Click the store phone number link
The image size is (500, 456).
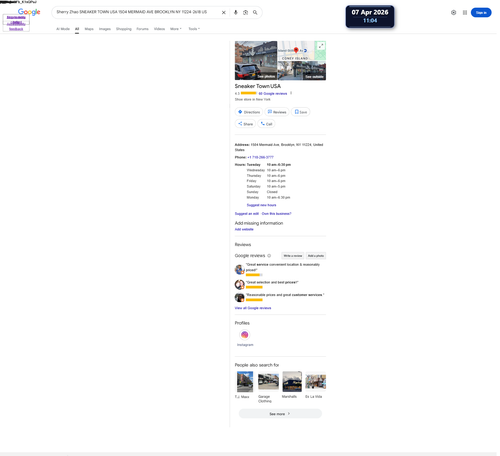(260, 157)
